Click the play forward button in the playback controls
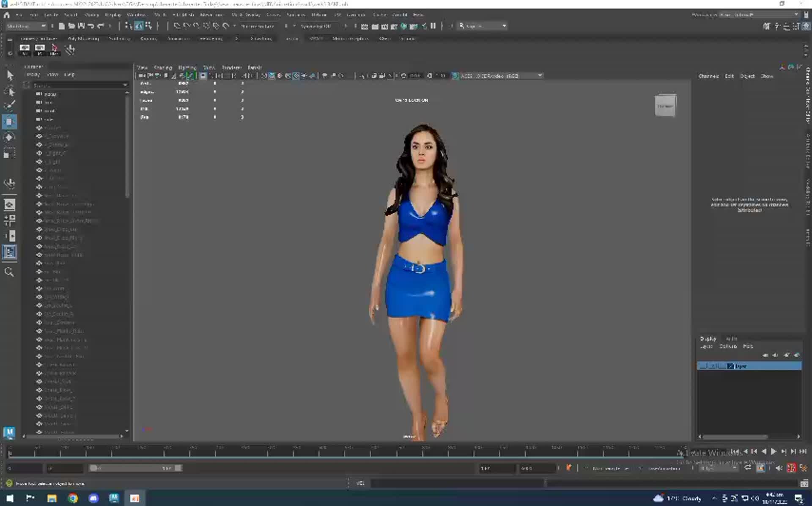Screen dimensions: 812x506 (x=774, y=452)
